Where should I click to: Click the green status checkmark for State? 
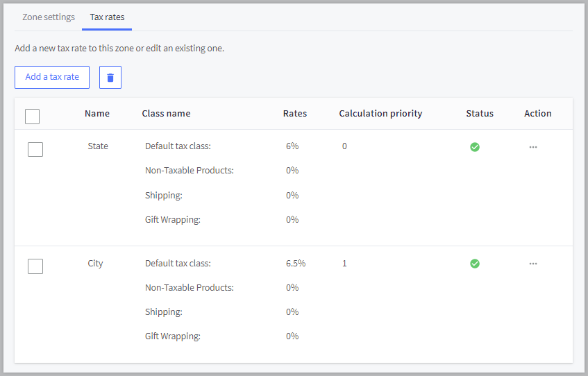(x=475, y=147)
